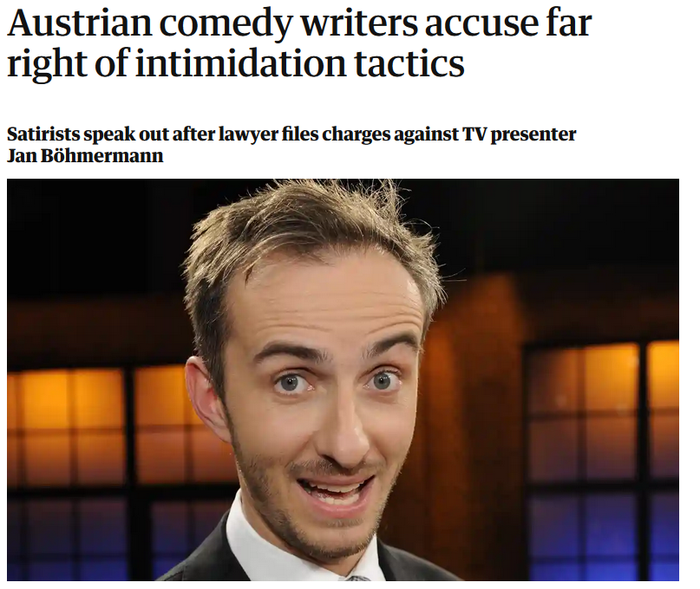
Task: Click the man's visible ear in the photo
Action: 206,397
